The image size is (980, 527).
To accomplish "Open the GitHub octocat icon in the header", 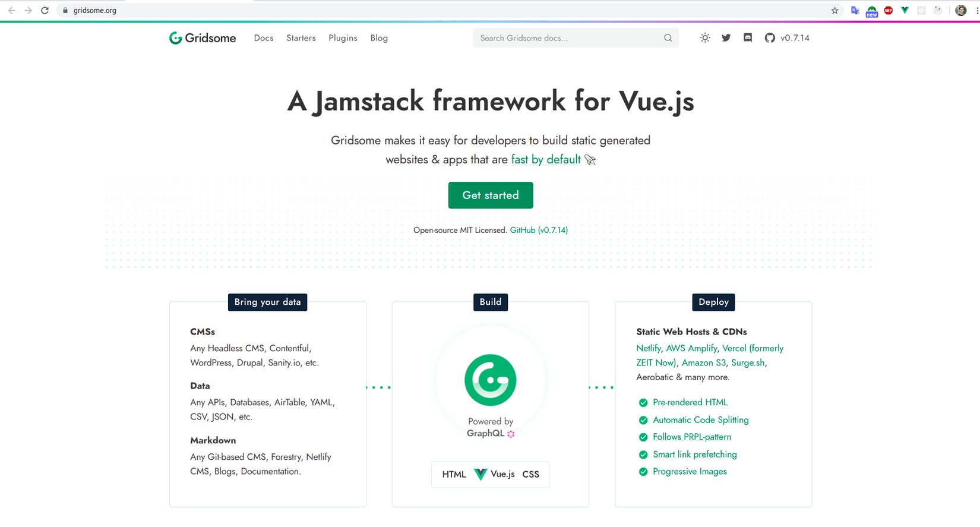I will tap(770, 38).
